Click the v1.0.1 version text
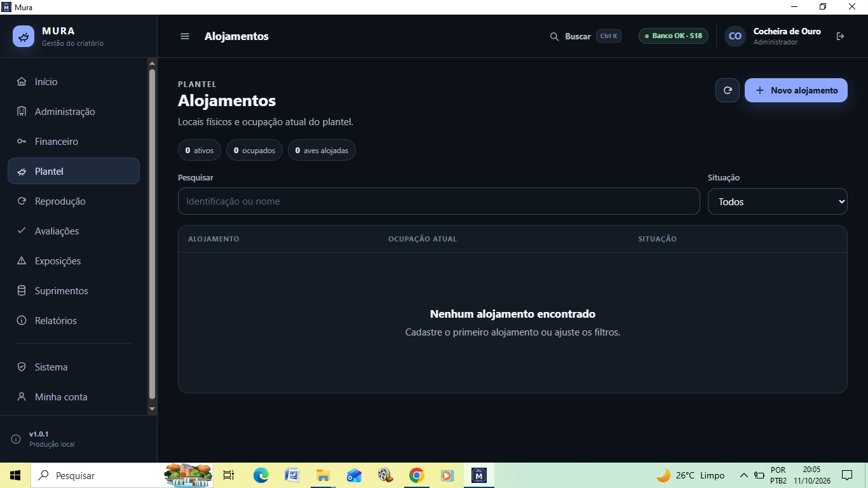Screen dimensions: 868x488 pyautogui.click(x=39, y=434)
